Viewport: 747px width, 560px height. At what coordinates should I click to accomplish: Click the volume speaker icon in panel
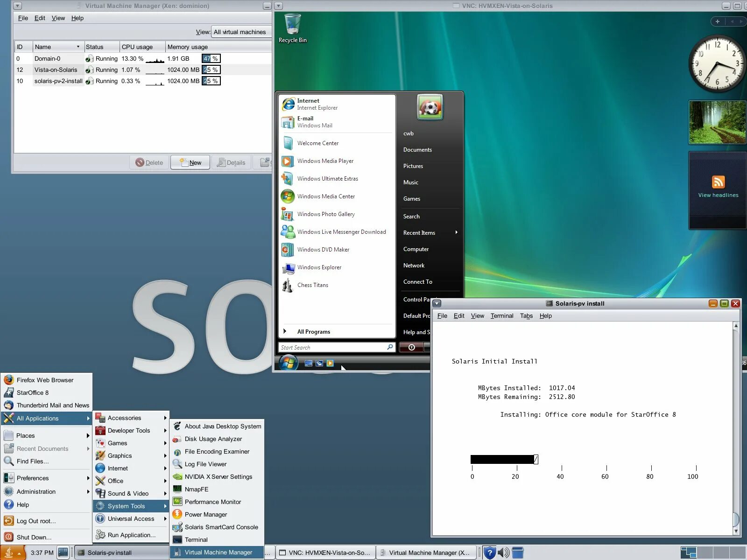[x=503, y=553]
